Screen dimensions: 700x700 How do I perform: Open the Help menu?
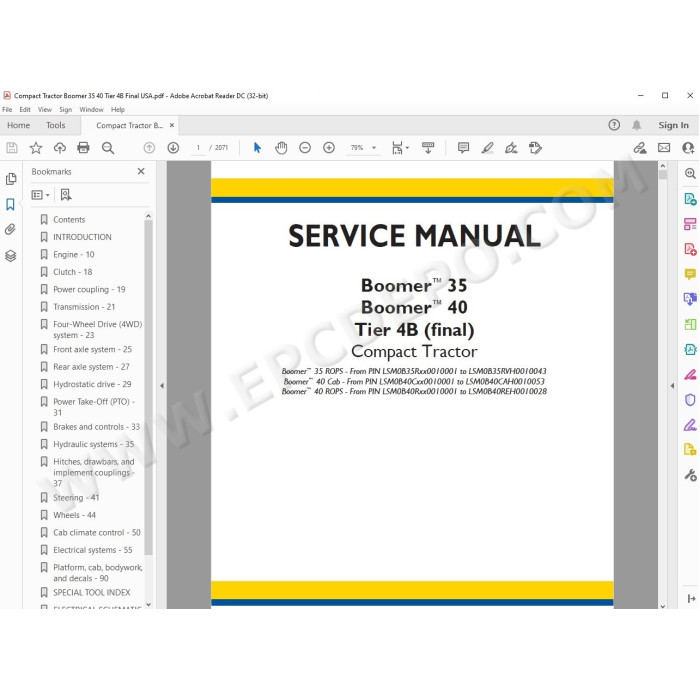[x=118, y=109]
